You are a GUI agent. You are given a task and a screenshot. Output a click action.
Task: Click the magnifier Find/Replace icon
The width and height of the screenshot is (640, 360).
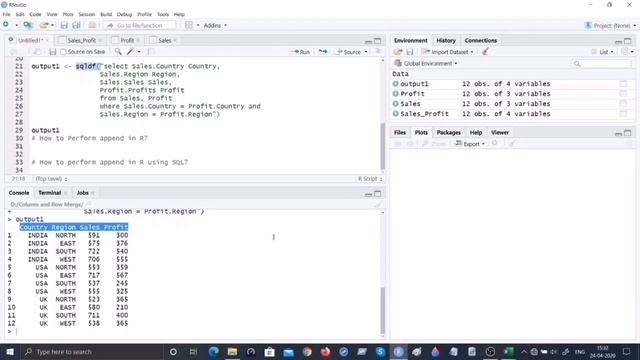118,51
